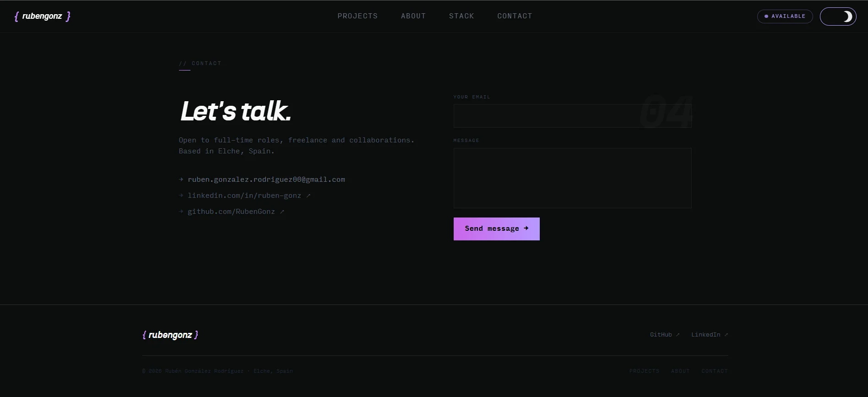Click the '// CONTACT' section label

[x=200, y=63]
